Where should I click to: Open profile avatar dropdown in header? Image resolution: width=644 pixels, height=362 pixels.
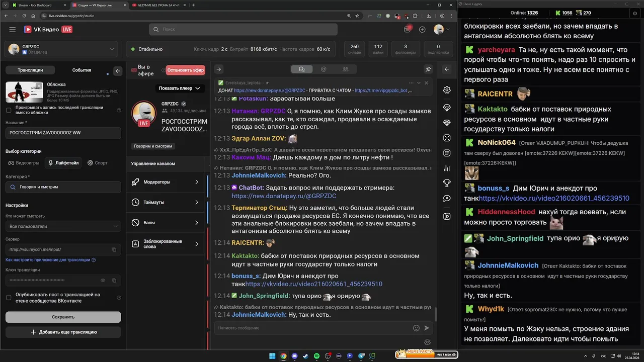point(442,30)
